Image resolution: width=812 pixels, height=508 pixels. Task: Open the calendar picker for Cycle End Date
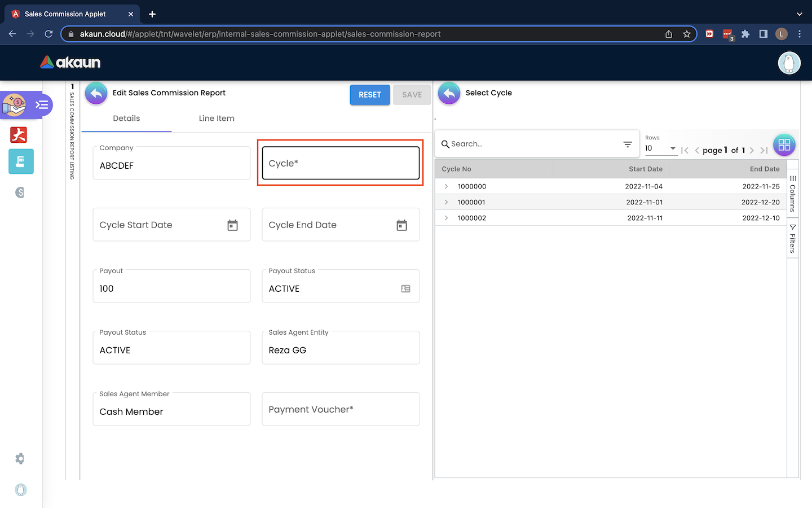(401, 225)
